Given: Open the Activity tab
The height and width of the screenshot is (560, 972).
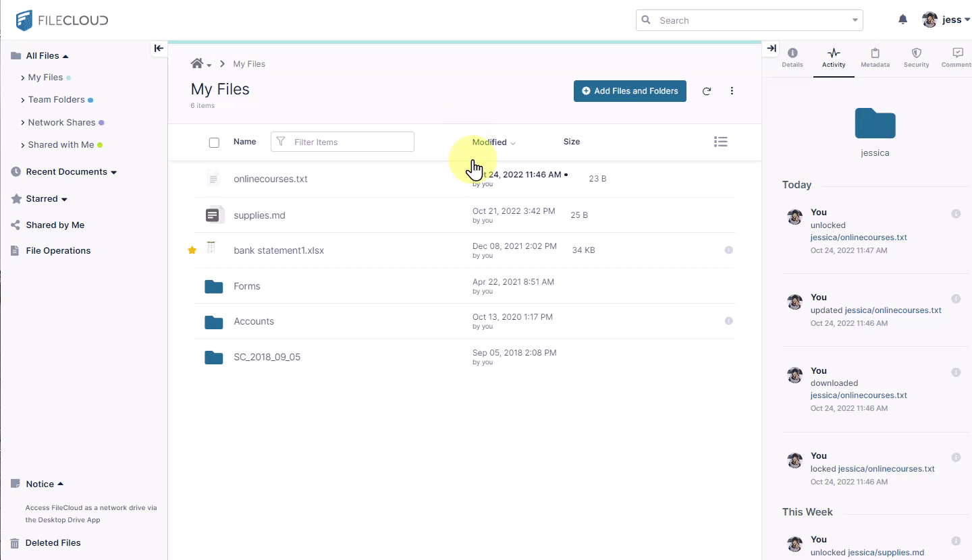Looking at the screenshot, I should click(x=834, y=58).
